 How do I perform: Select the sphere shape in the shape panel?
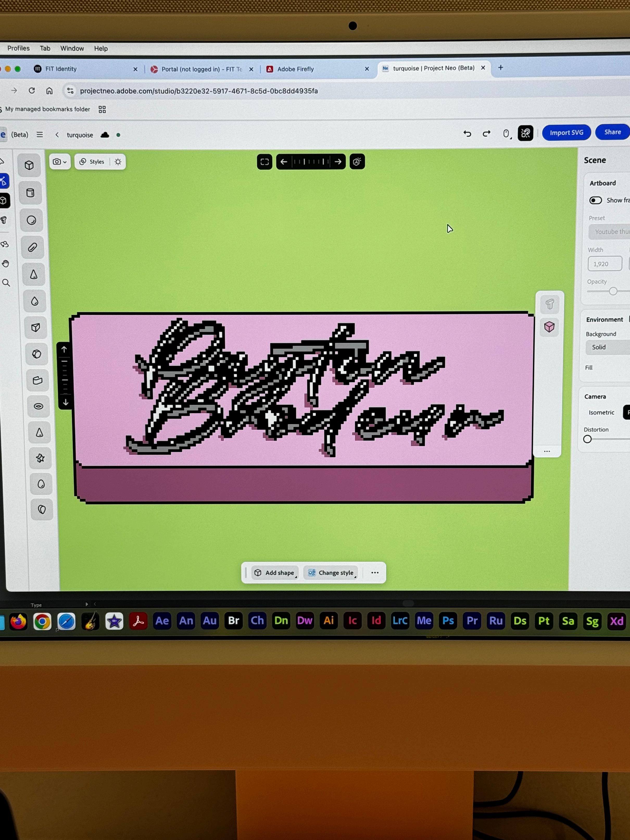pyautogui.click(x=32, y=220)
